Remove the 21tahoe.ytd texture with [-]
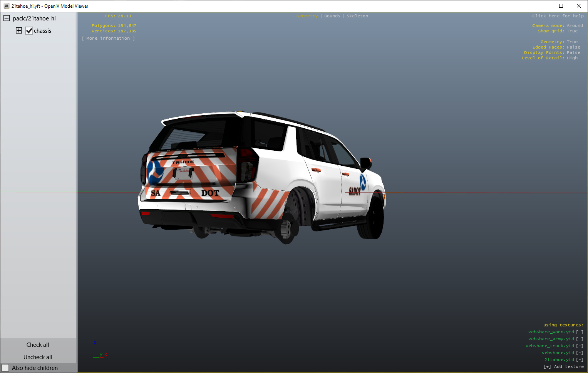 coord(580,360)
